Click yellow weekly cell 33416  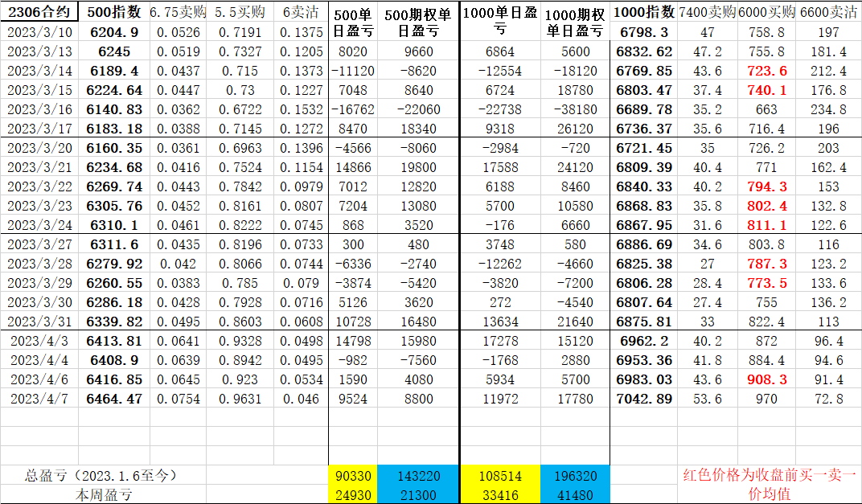tap(499, 494)
